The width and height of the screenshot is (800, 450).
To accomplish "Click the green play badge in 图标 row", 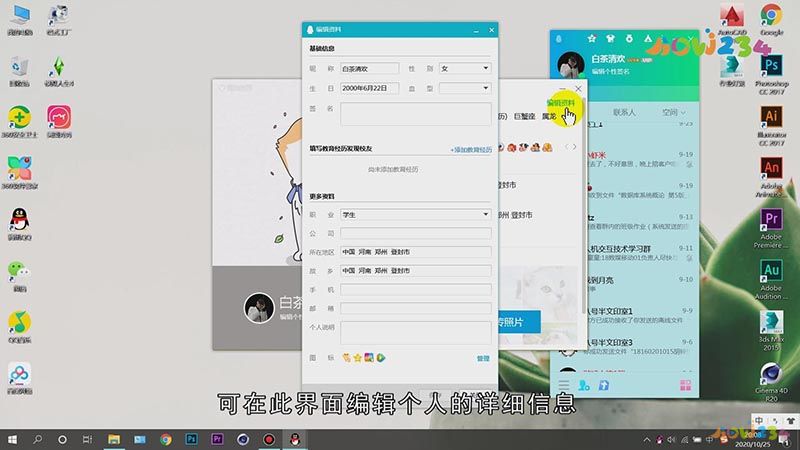I will click(x=381, y=358).
